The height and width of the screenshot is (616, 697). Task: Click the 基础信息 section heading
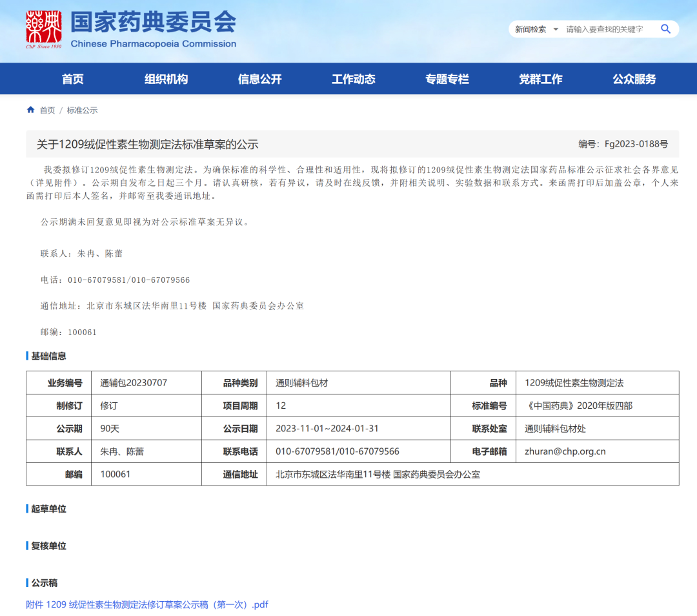[48, 356]
